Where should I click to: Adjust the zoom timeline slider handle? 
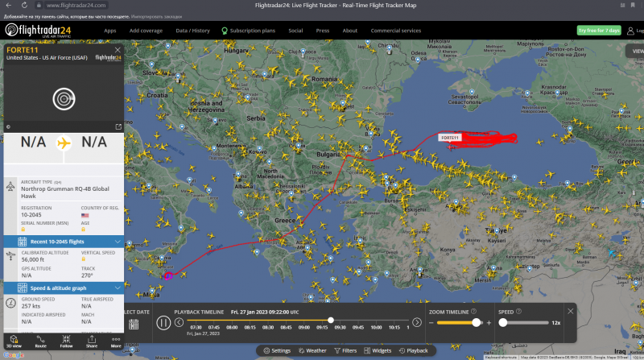[x=476, y=323]
